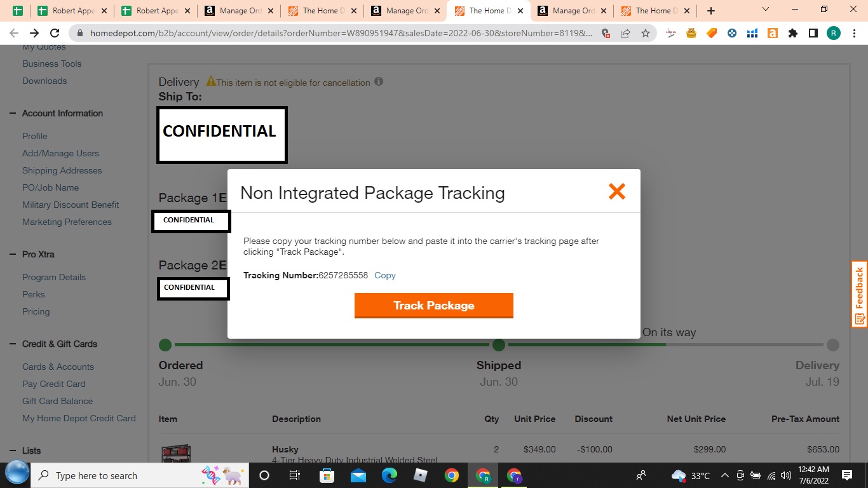Open My Home Depot Credit Card
Viewport: 868px width, 488px height.
(x=79, y=418)
